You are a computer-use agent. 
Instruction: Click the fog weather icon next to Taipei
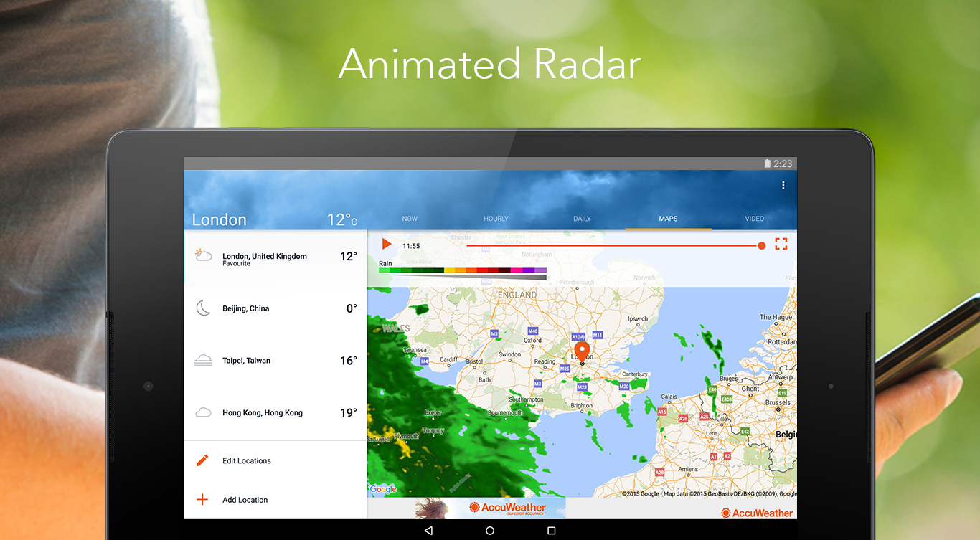click(203, 360)
